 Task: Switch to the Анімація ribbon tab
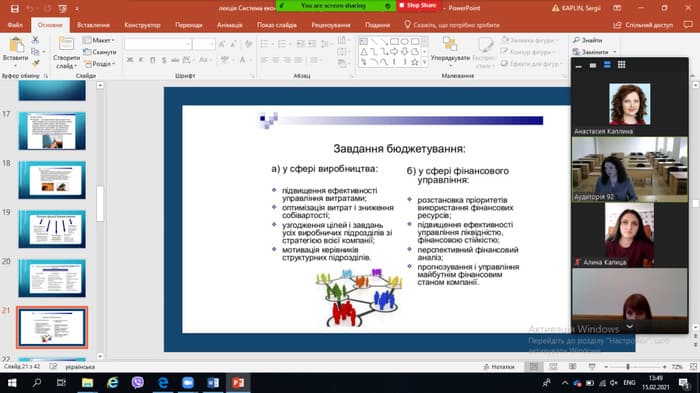click(229, 25)
